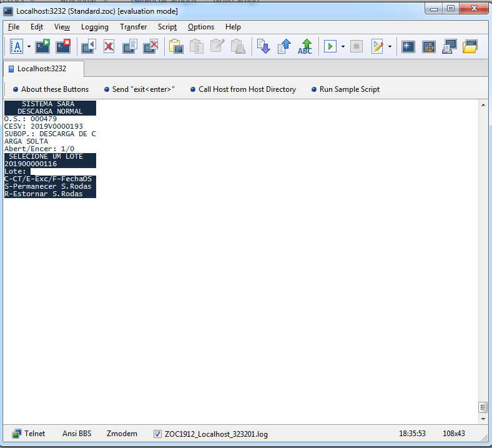Click the 18:35:53 clock in status bar
Viewport: 492px width, 448px height.
click(x=412, y=434)
